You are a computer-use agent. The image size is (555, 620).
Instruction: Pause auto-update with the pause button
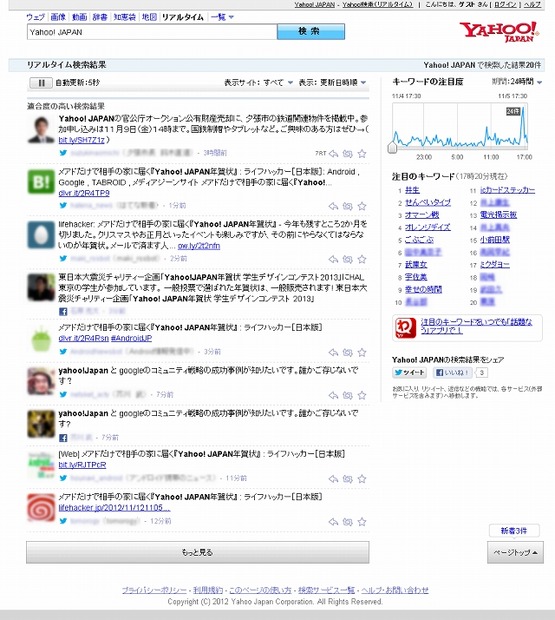click(x=41, y=83)
